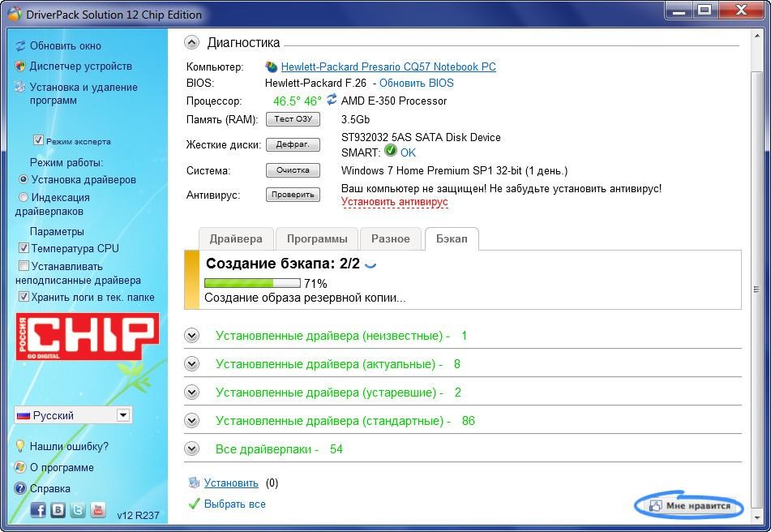
Task: Switch to the Разное tab
Action: point(391,239)
